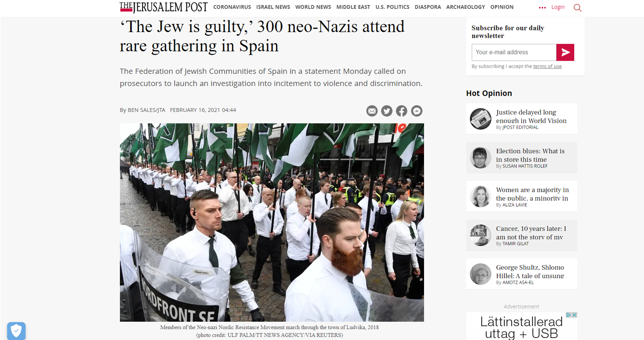Open the Middle East section

353,7
